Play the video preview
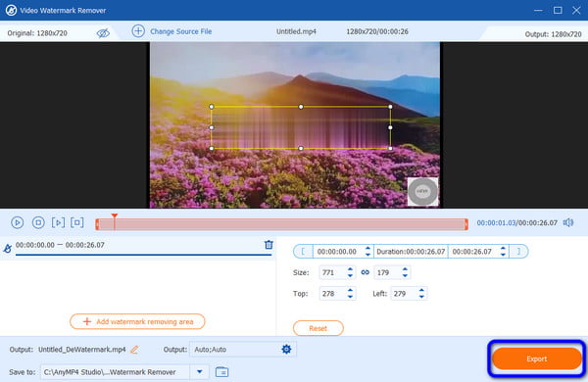This screenshot has width=588, height=382. [17, 222]
